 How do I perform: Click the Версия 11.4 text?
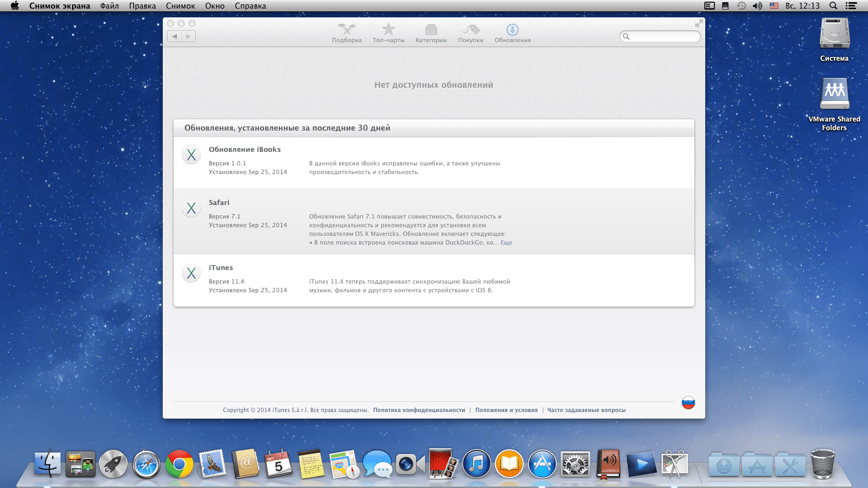click(226, 281)
